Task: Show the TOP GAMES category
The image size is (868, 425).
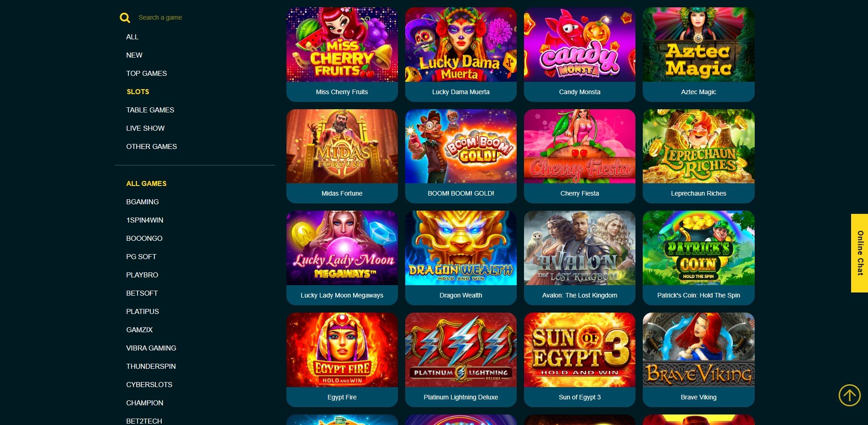Action: (147, 74)
